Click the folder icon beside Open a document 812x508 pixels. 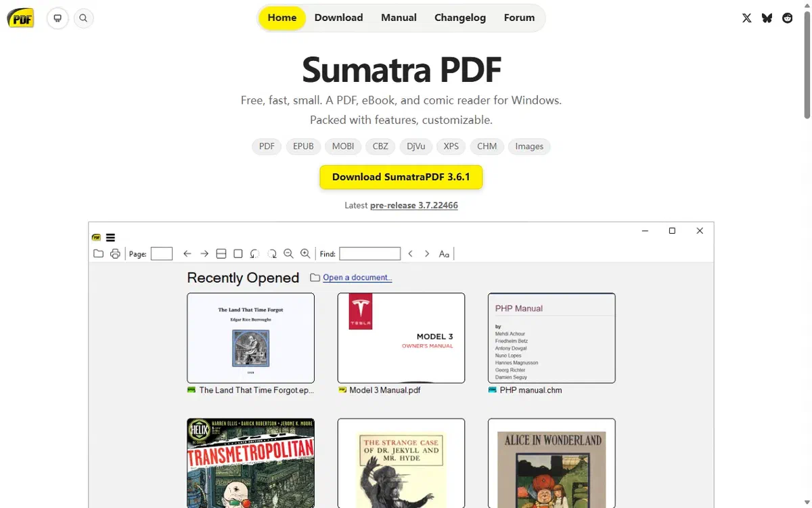coord(315,278)
